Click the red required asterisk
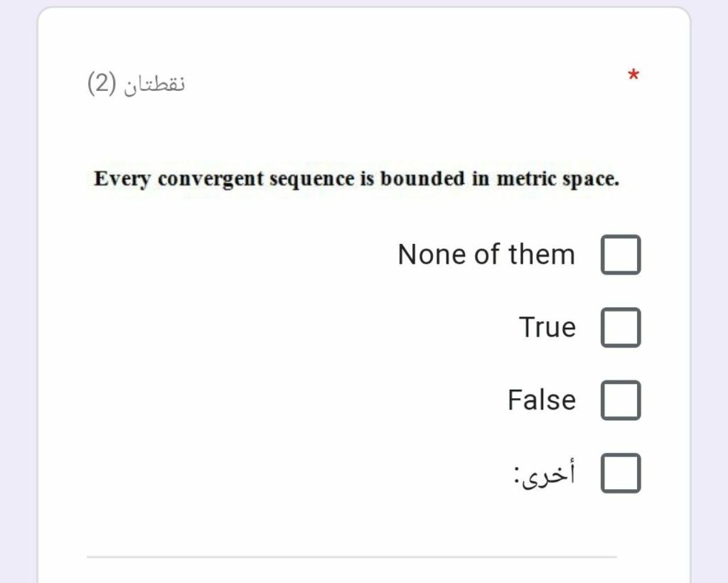 click(633, 74)
